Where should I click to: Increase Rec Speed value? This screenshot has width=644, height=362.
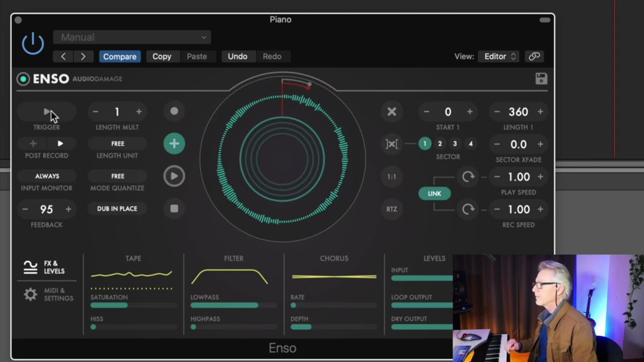540,209
